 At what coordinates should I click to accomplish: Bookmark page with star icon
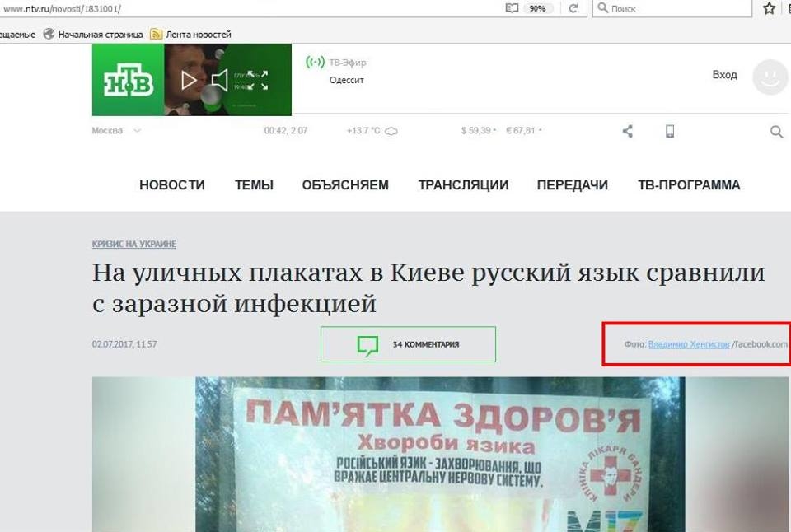pos(769,8)
